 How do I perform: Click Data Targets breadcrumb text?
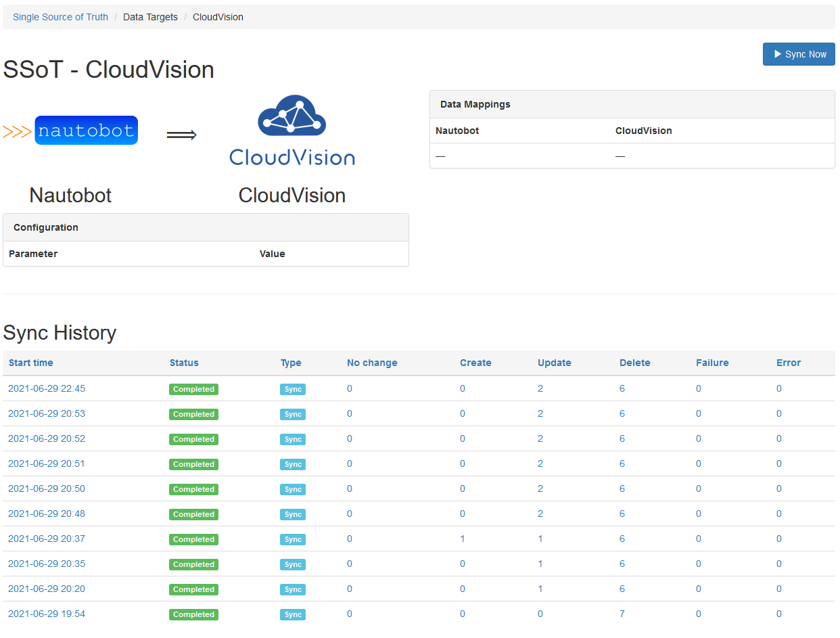[x=150, y=17]
